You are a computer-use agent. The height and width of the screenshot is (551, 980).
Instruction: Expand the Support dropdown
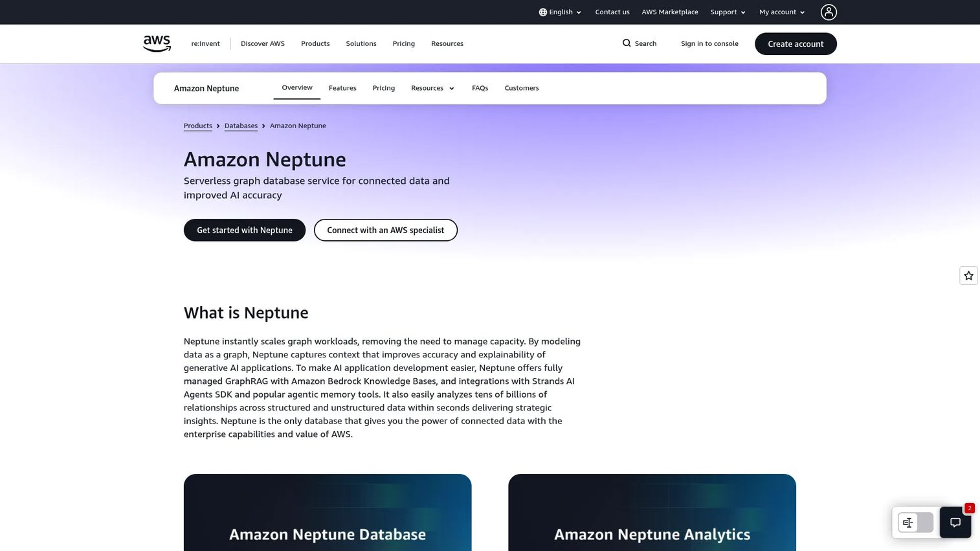(728, 12)
